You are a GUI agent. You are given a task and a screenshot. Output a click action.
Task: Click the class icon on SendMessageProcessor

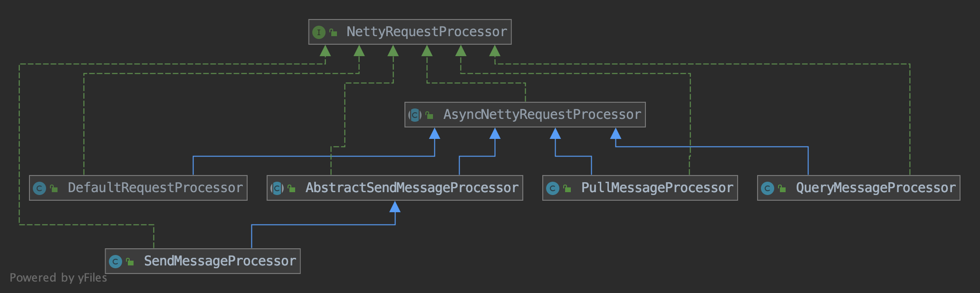pos(115,262)
